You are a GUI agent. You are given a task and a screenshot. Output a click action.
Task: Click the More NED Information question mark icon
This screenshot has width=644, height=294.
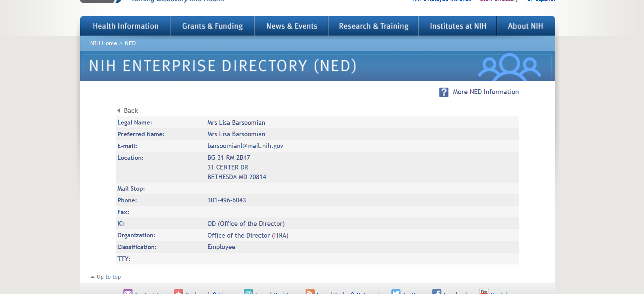tap(444, 92)
